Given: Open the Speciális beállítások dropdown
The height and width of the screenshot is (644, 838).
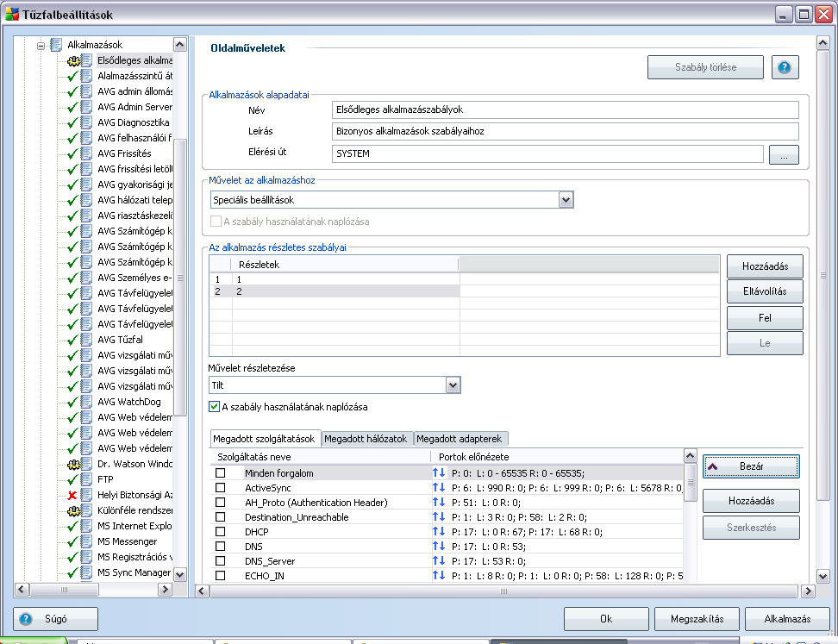Looking at the screenshot, I should pos(566,200).
